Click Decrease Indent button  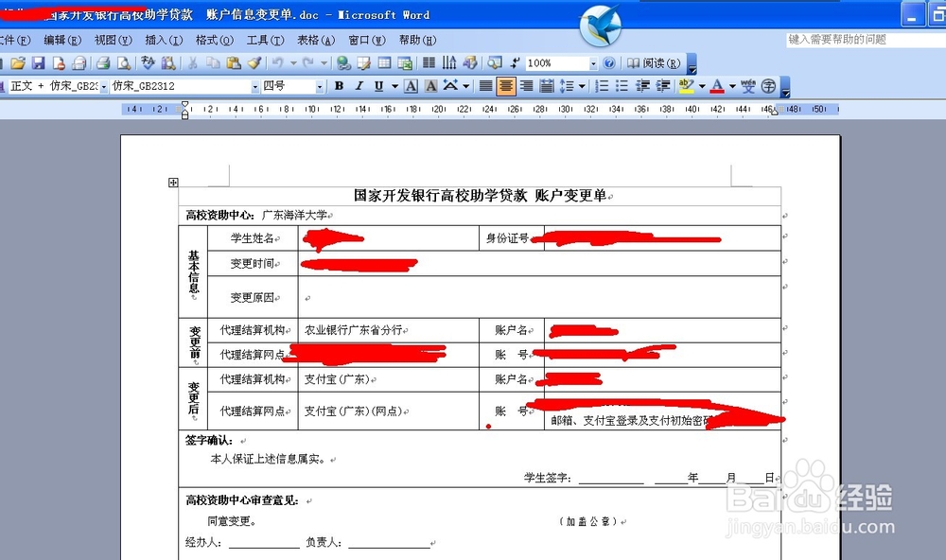coord(642,86)
